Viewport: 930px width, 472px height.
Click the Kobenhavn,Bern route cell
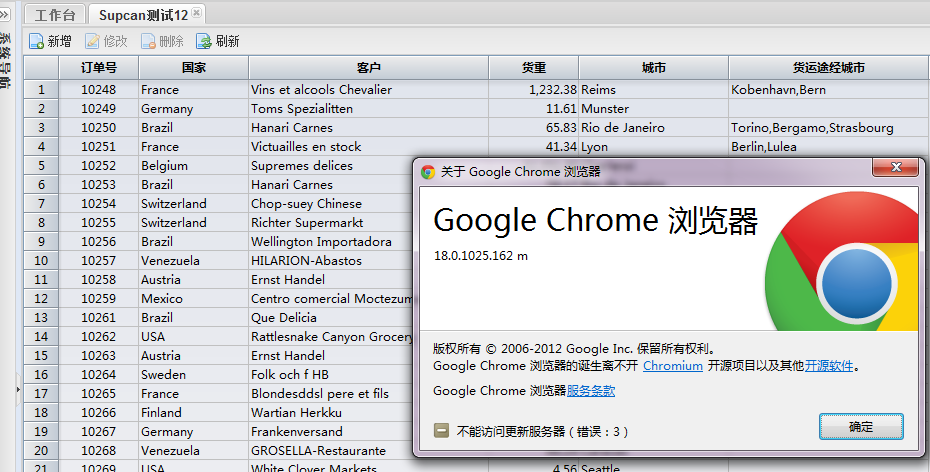point(829,90)
